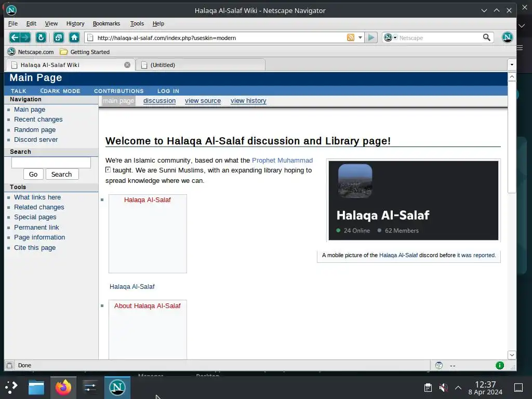Close the Halaqa Al-Salaf Wiki tab

coord(127,65)
